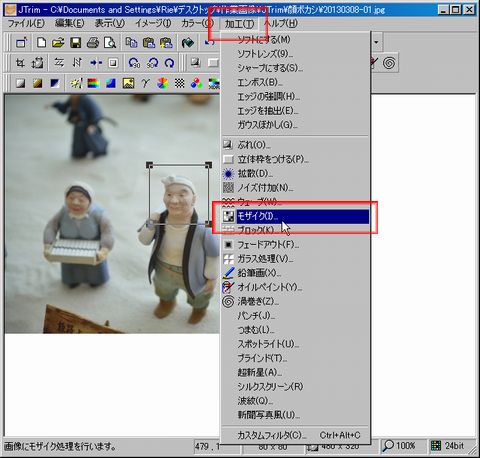Choose ガラス処理(V)... menu entry
Screen dimensions: 480x458
pyautogui.click(x=296, y=259)
